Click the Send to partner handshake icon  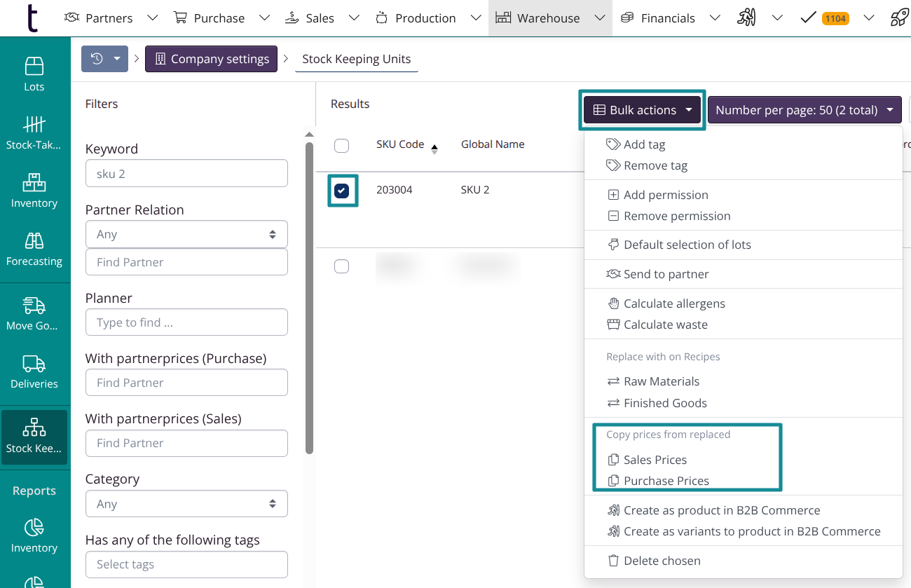613,274
